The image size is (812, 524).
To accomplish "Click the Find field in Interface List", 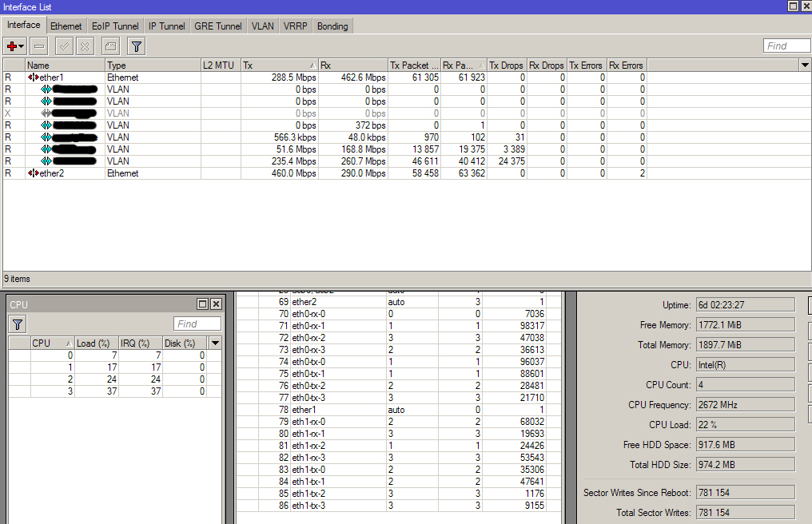I will coord(786,46).
